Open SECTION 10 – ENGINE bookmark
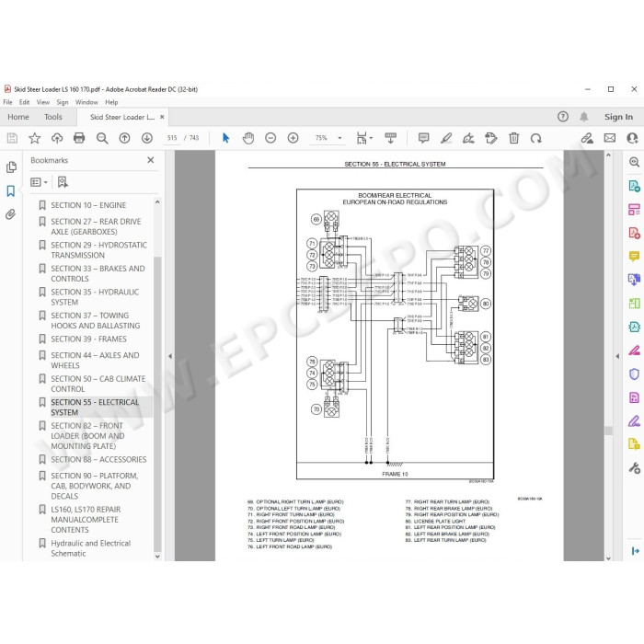Image resolution: width=644 pixels, height=644 pixels. (88, 205)
